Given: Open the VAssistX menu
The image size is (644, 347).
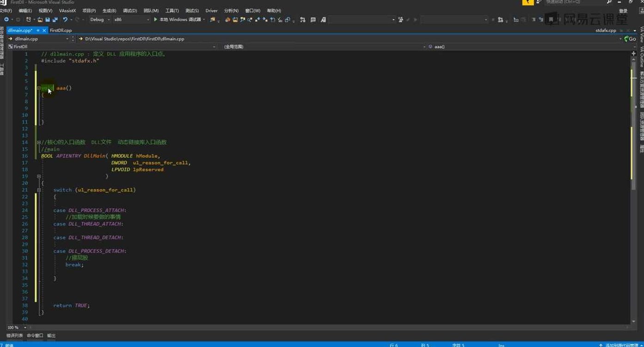Looking at the screenshot, I should [x=67, y=11].
